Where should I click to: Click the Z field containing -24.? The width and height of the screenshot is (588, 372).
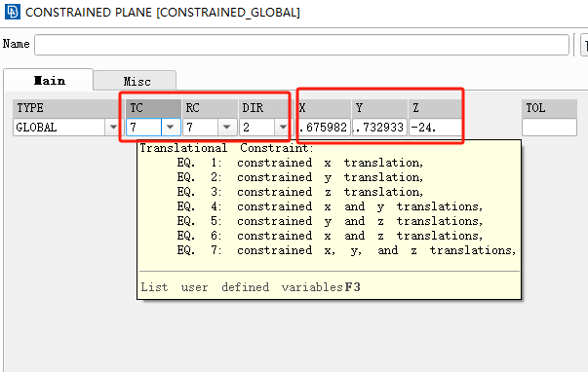(x=436, y=128)
